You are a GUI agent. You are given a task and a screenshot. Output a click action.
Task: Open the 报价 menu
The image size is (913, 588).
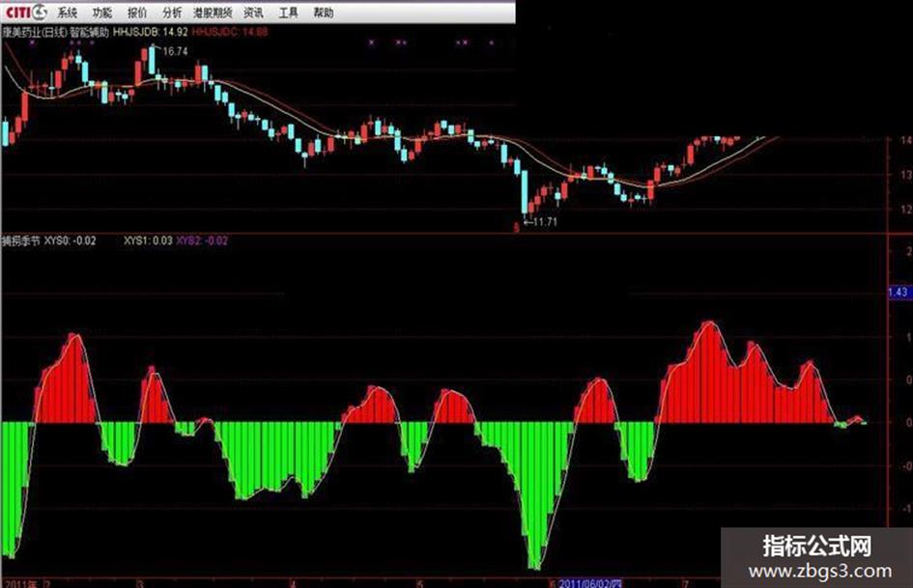(x=137, y=13)
